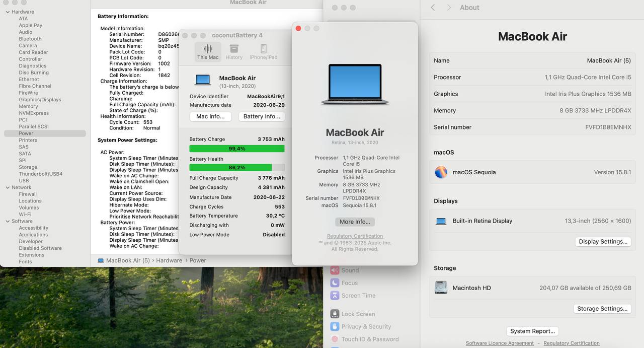Click the Battery Charge 99,4% bar
The height and width of the screenshot is (348, 644).
pos(237,149)
